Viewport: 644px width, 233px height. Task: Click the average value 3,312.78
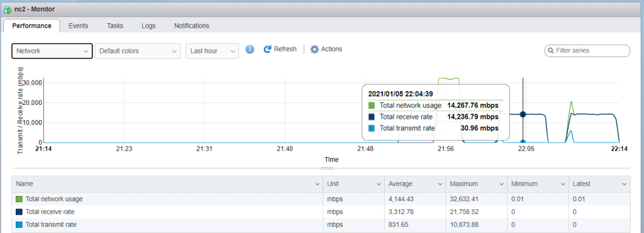401,212
